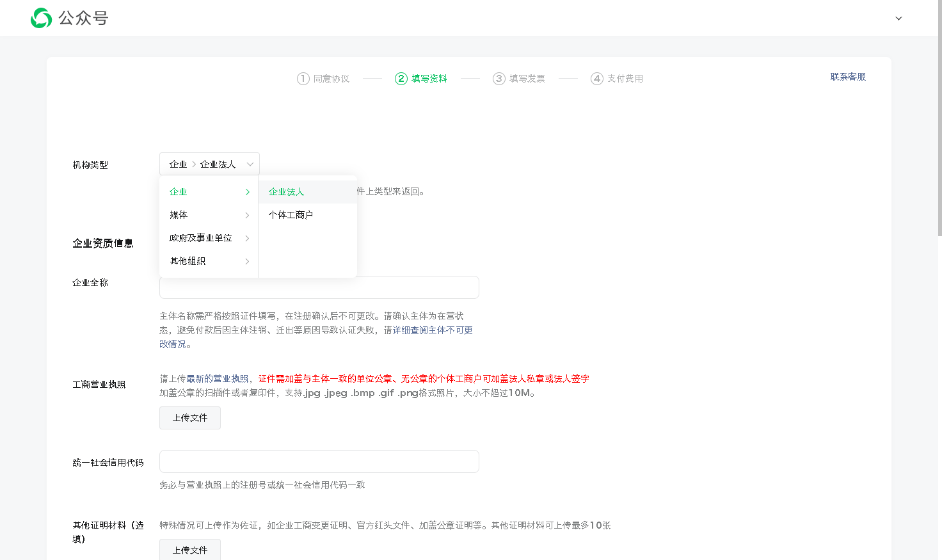The width and height of the screenshot is (942, 560).
Task: Click step 4 支付费用 circle icon
Action: pos(597,79)
